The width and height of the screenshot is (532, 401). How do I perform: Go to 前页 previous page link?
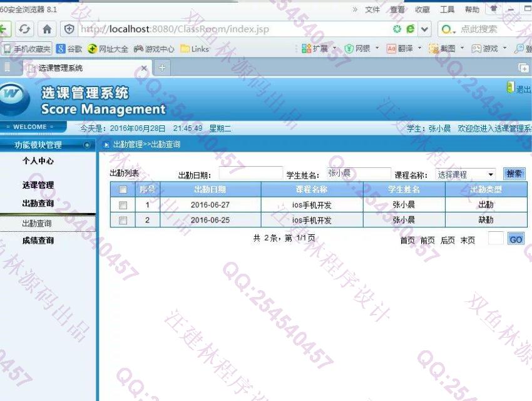(x=427, y=241)
